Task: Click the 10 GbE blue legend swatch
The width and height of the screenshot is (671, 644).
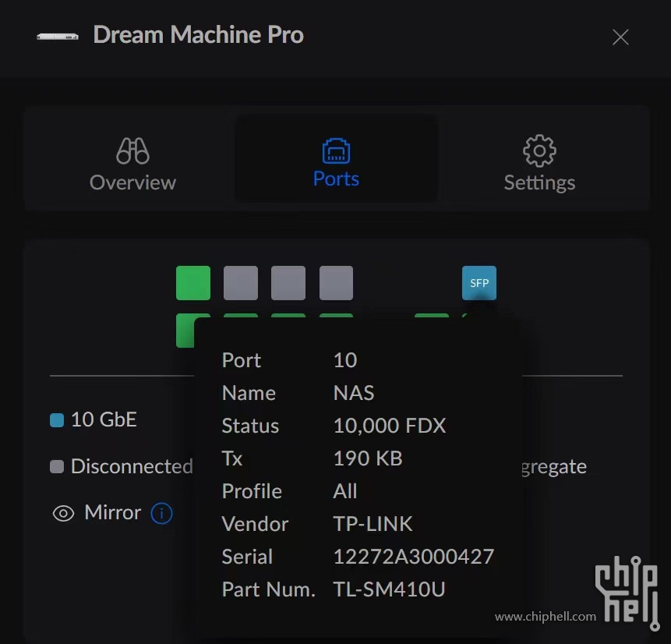Action: tap(57, 420)
